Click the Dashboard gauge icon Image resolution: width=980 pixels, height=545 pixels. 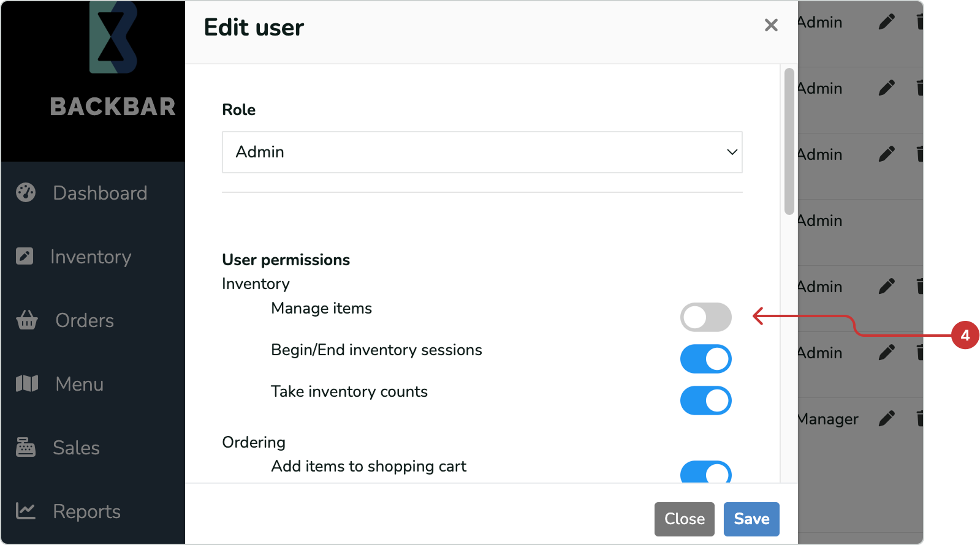pos(26,193)
